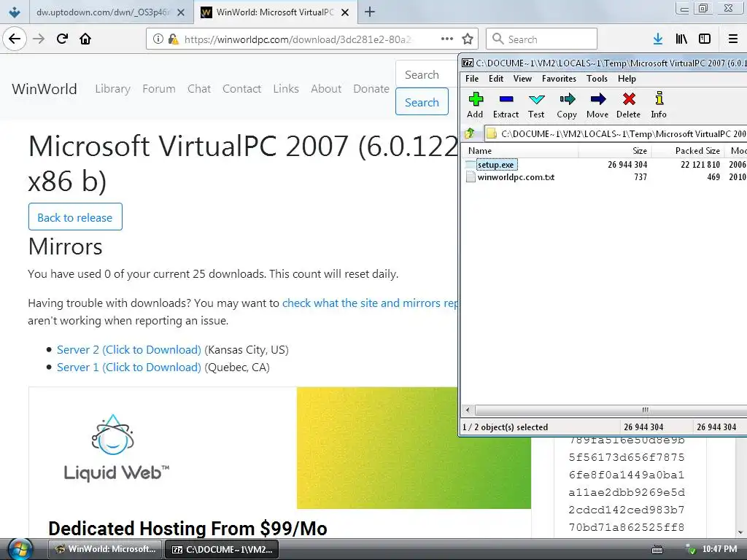Open the 7-Zip Help menu

click(627, 79)
